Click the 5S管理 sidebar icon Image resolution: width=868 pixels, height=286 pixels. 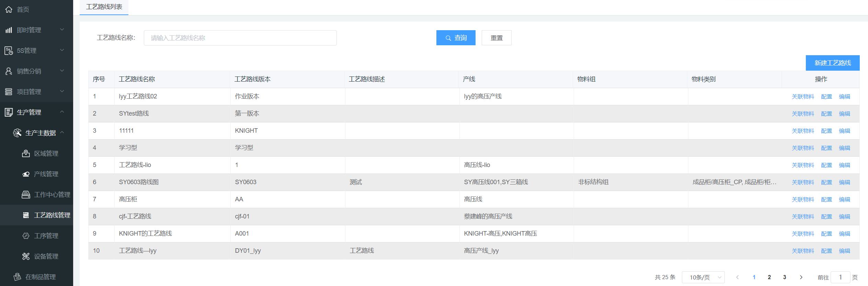[x=9, y=51]
